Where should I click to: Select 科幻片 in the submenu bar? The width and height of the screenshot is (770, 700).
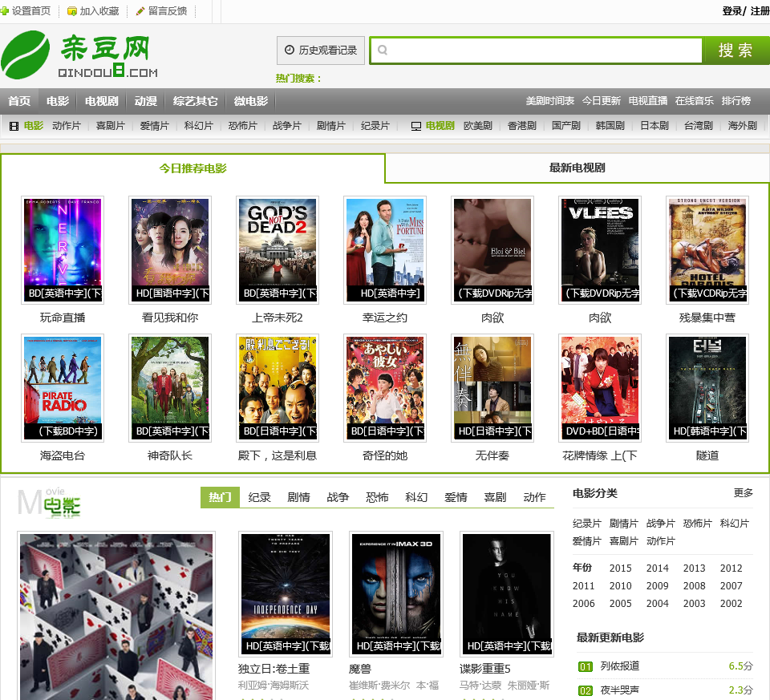199,126
